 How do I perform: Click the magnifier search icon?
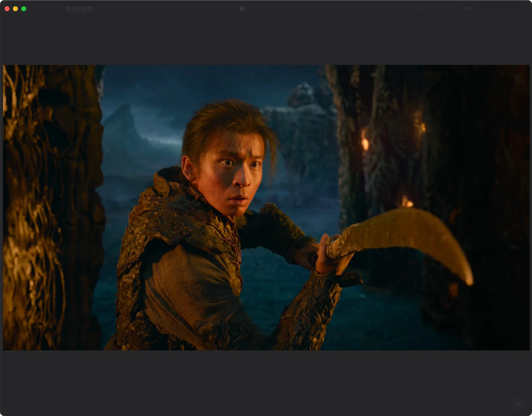(x=454, y=9)
